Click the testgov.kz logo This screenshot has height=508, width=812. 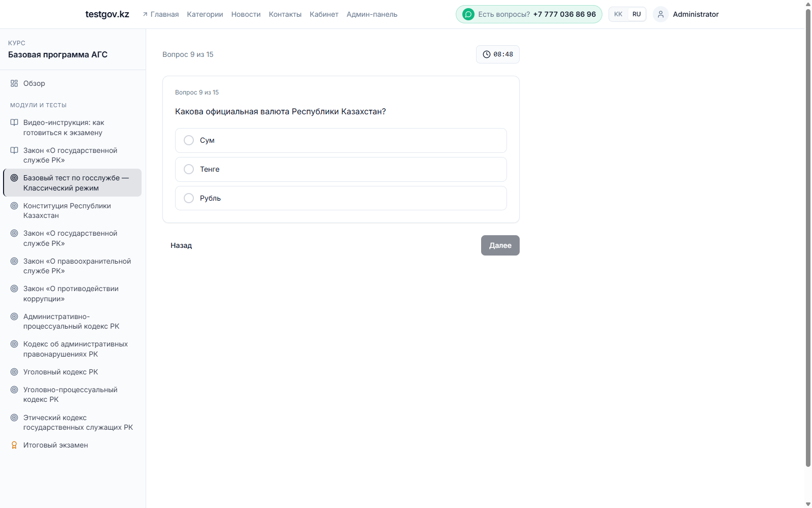point(107,14)
